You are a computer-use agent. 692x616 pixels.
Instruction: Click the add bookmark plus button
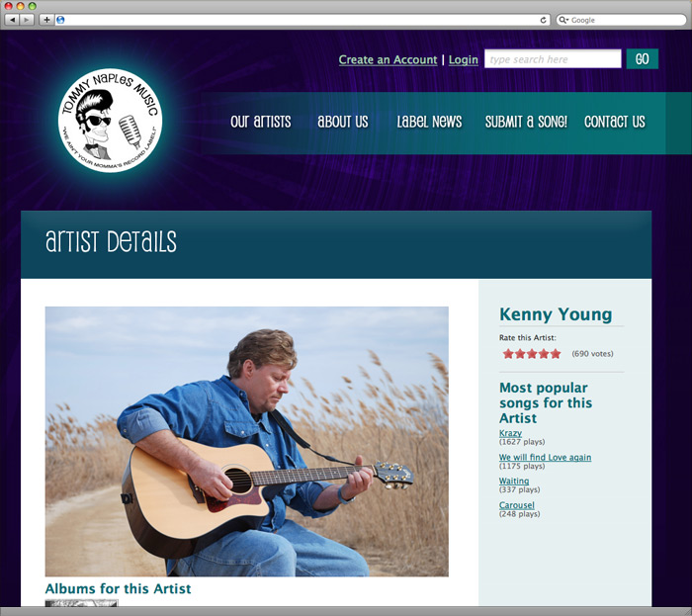pos(46,20)
